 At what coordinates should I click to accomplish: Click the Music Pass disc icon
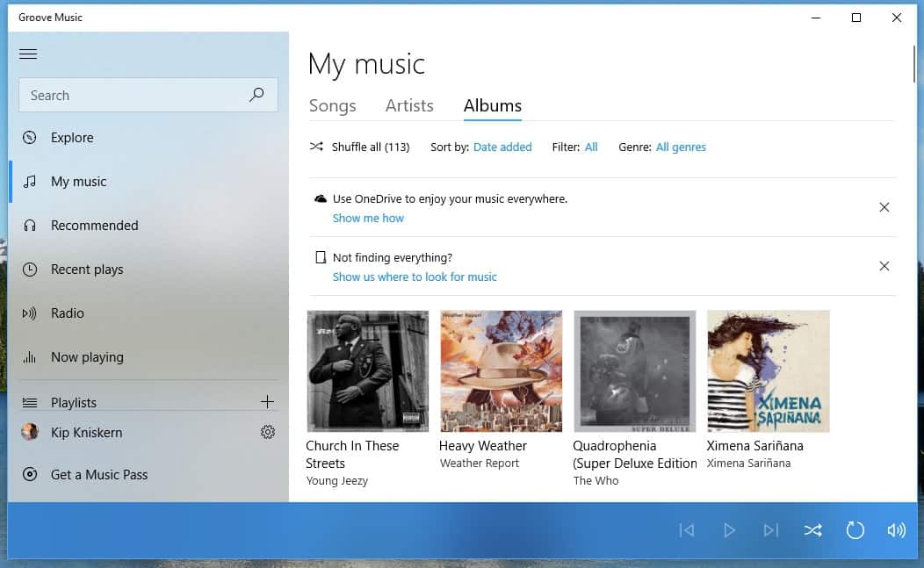coord(30,474)
